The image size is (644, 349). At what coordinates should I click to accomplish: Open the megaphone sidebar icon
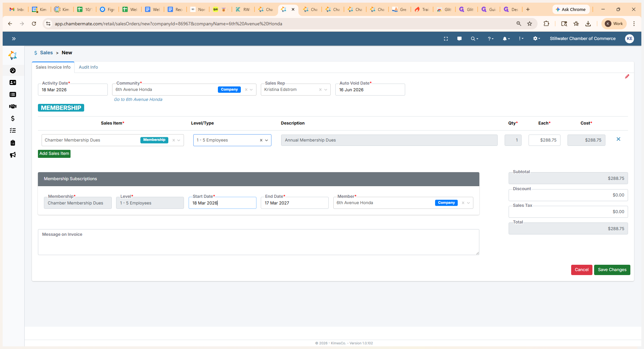click(x=13, y=155)
